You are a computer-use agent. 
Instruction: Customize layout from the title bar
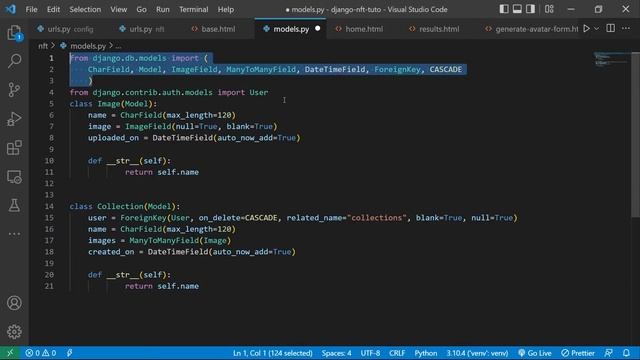click(549, 9)
